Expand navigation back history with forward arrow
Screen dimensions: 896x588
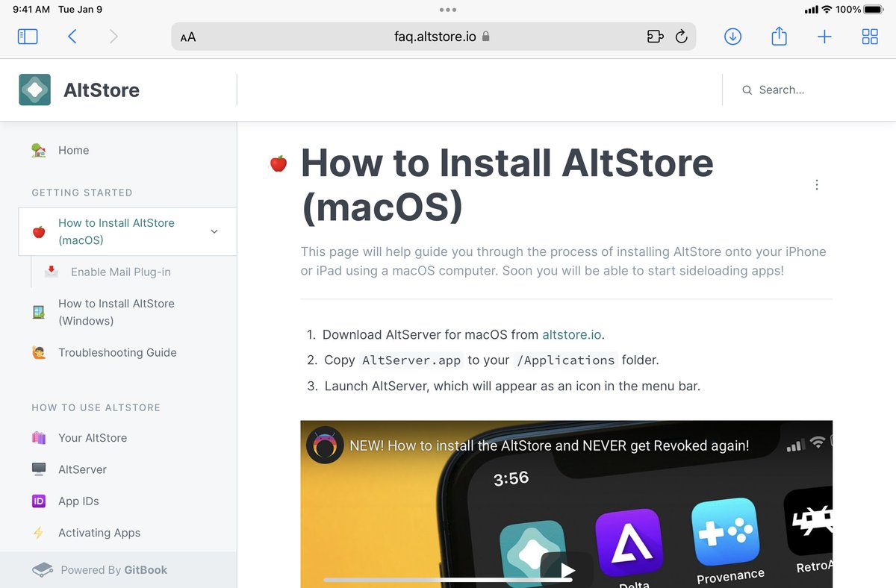(113, 36)
